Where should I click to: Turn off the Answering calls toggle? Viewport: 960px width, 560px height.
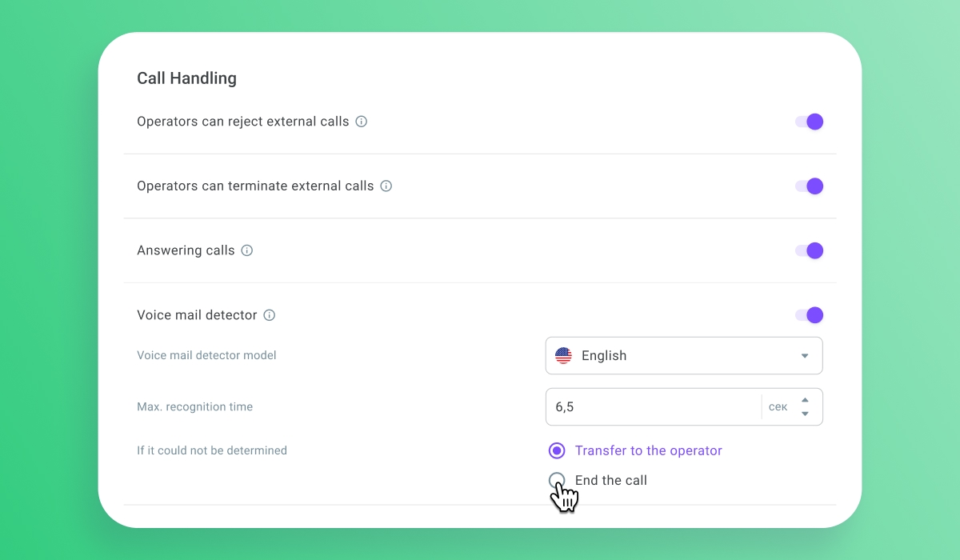point(809,250)
